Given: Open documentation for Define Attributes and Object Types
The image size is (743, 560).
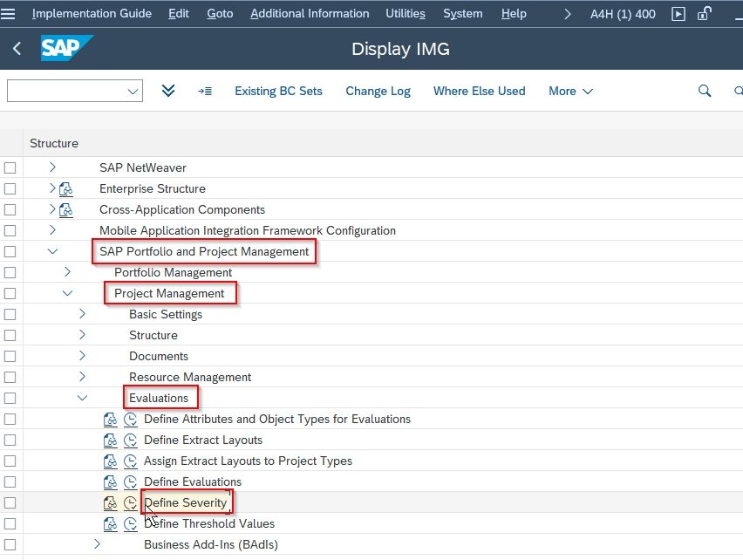Looking at the screenshot, I should tap(110, 420).
